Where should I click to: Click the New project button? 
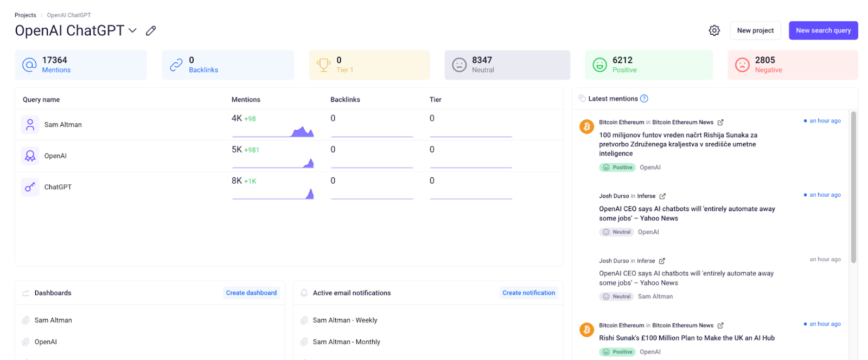click(755, 30)
